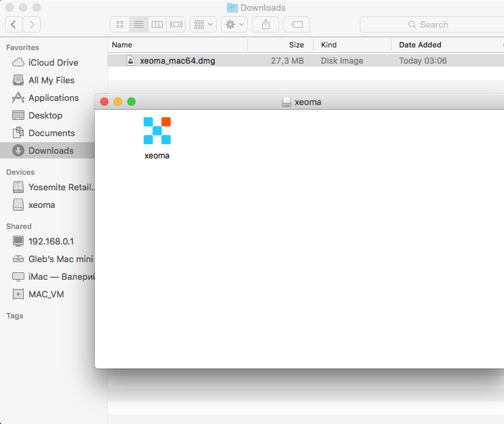The image size is (504, 424).
Task: Click the xeoma title bar disk icon
Action: pos(286,102)
